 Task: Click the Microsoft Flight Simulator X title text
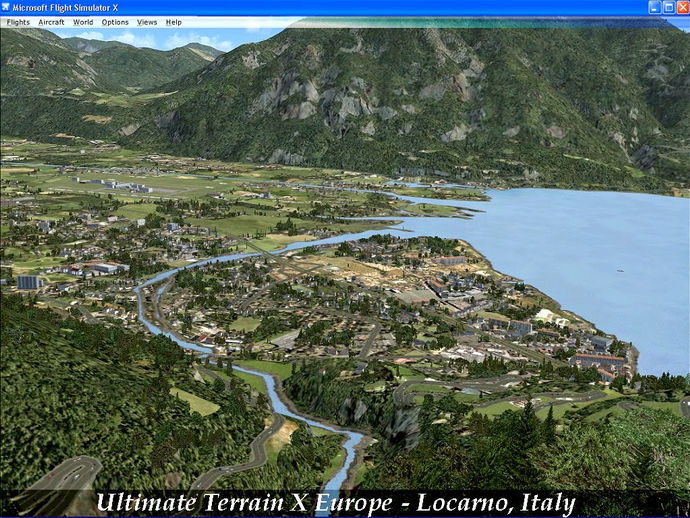pos(65,8)
